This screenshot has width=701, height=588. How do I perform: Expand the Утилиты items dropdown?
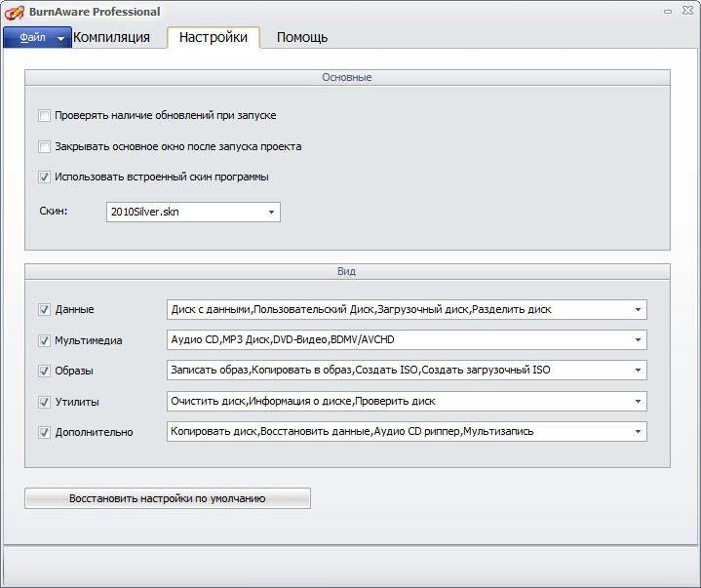(407, 401)
